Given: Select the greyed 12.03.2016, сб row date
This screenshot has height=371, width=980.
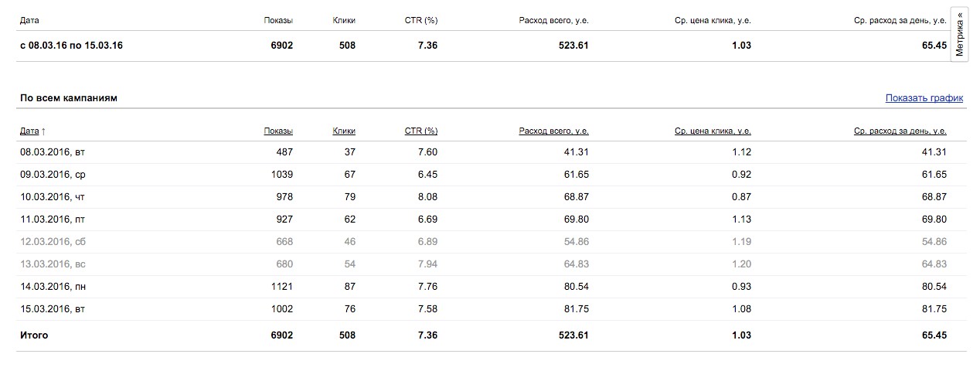Looking at the screenshot, I should coord(53,242).
